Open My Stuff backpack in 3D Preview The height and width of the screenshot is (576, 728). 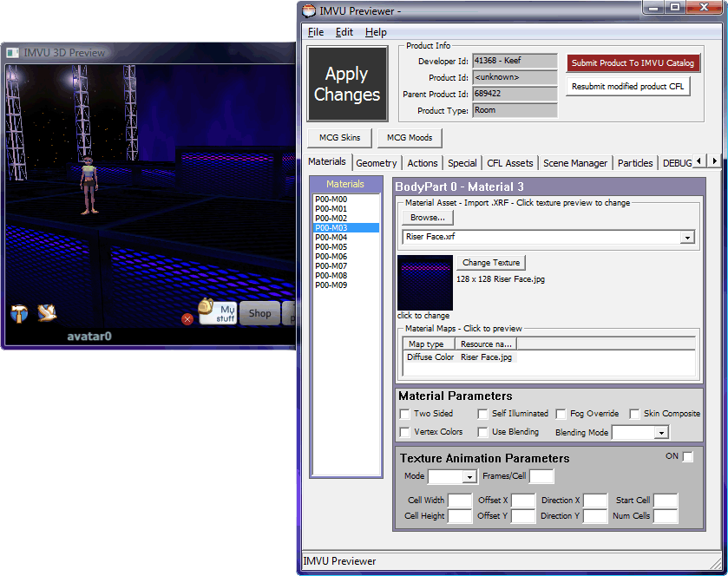point(217,312)
